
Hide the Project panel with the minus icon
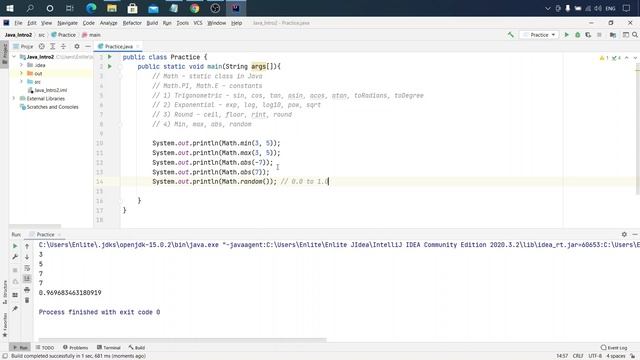[87, 47]
